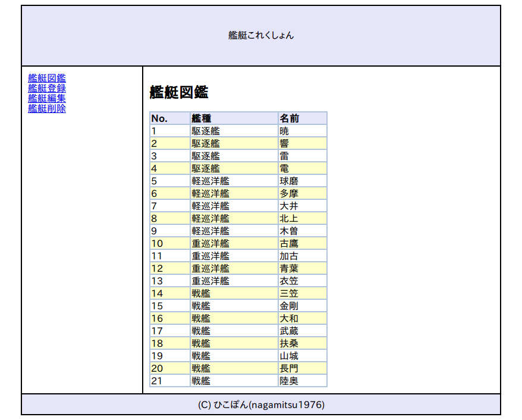Open the 艦艇図鑑 sidebar link
The image size is (522, 420).
point(47,79)
